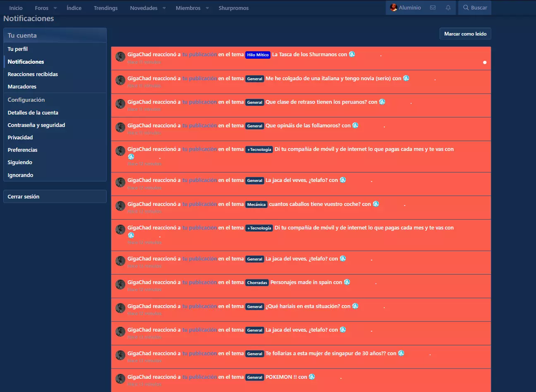Screen dimensions: 536x392
Task: Click GigaChad avatar in Chorradas row
Action: pos(120,284)
